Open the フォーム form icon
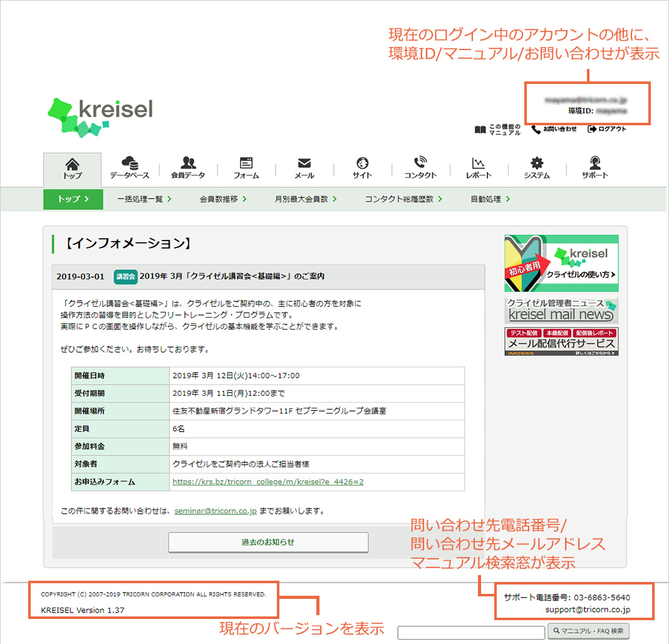 point(246,168)
